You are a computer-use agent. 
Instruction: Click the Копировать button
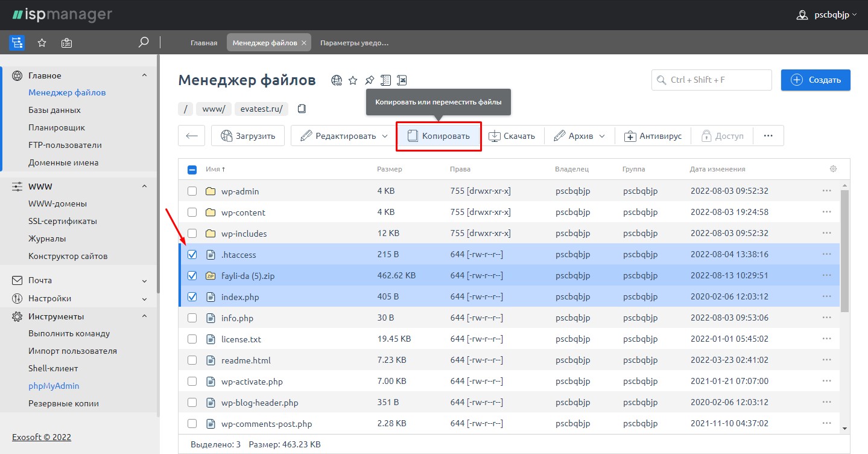(439, 136)
